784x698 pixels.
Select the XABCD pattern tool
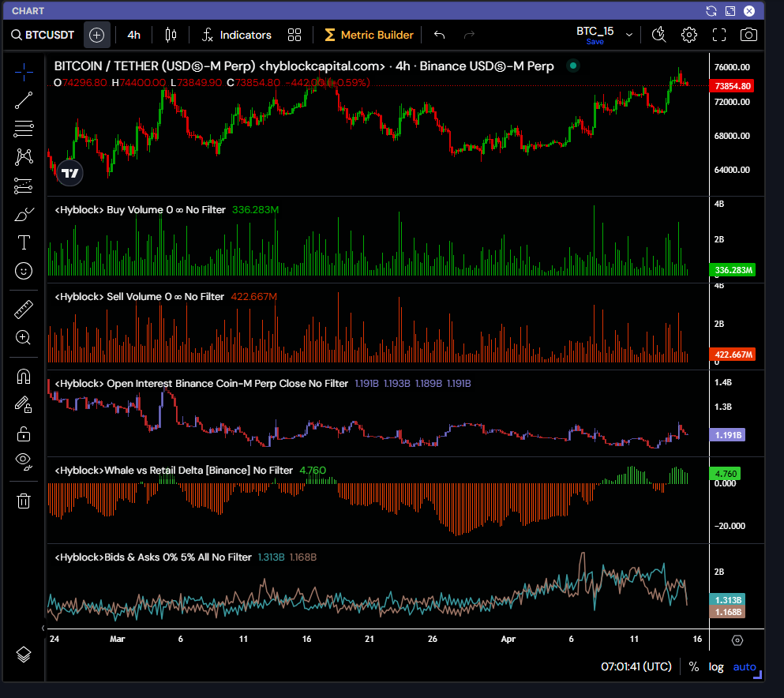pyautogui.click(x=24, y=157)
